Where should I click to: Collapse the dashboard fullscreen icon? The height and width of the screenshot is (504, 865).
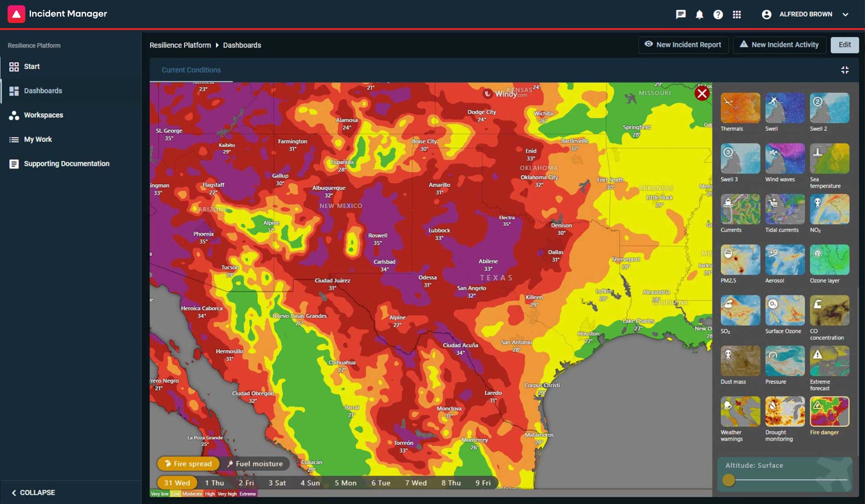[x=844, y=70]
